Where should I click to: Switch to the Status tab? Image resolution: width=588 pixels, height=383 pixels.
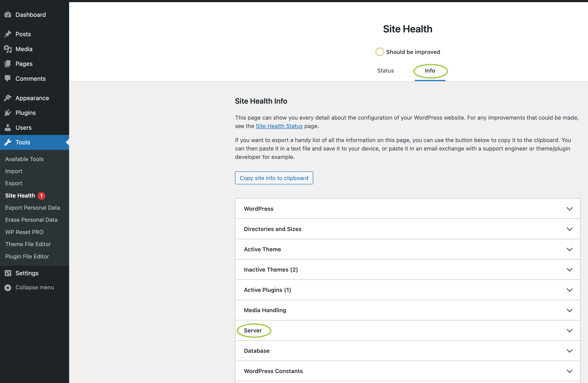[385, 71]
